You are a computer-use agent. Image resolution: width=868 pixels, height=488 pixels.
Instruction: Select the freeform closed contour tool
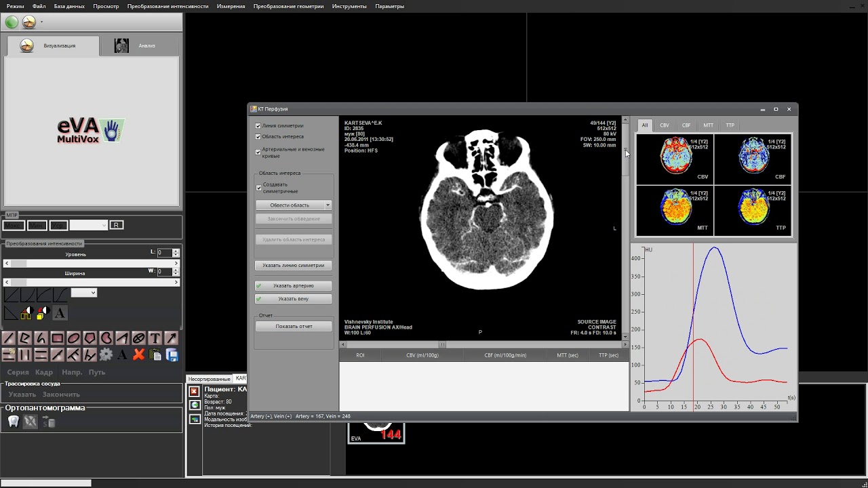pos(106,338)
